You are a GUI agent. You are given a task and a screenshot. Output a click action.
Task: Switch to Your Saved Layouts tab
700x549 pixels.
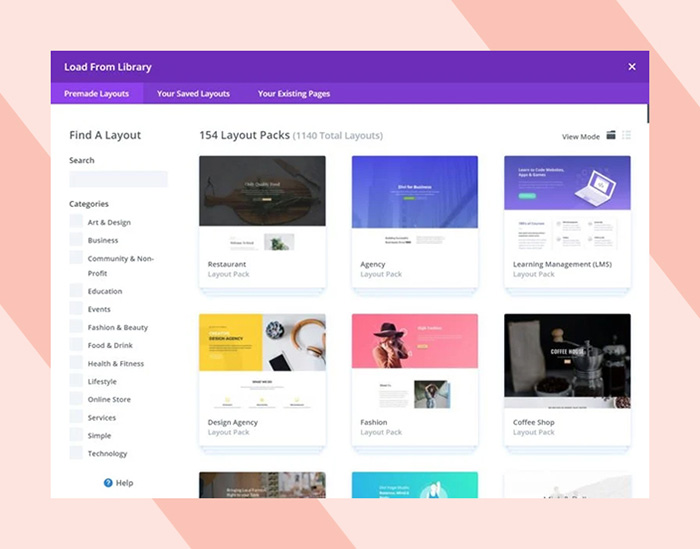[193, 94]
